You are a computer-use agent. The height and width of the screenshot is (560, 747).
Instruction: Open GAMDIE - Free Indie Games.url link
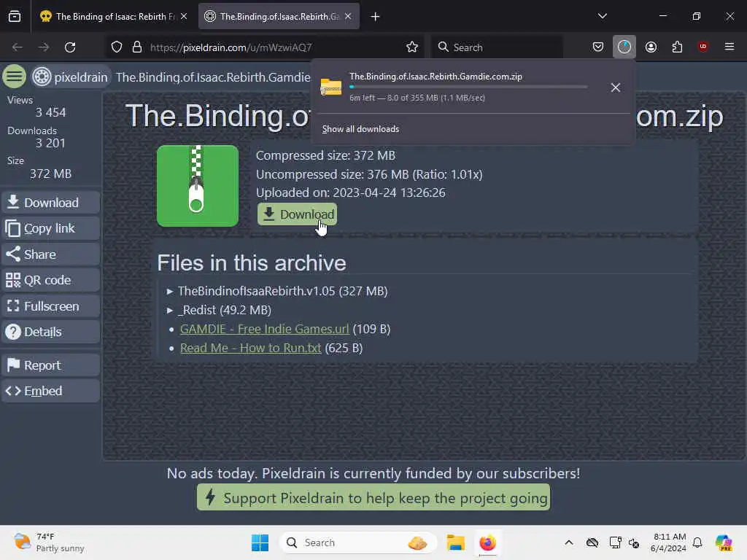tap(264, 329)
